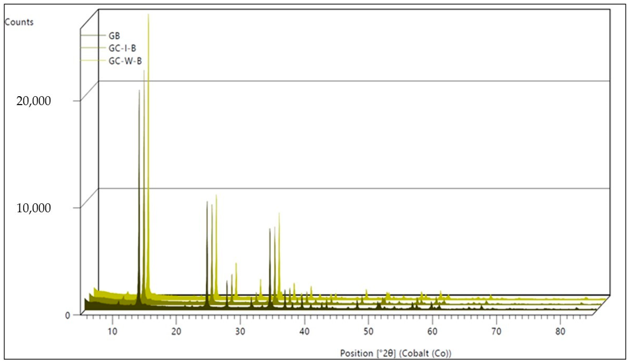
Task: Click the x-axis tick label 60
Action: click(x=432, y=332)
